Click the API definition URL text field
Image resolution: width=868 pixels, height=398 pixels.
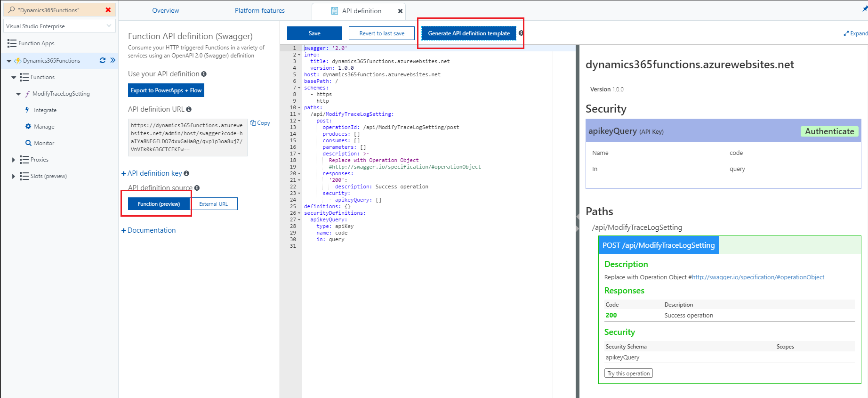pyautogui.click(x=187, y=138)
